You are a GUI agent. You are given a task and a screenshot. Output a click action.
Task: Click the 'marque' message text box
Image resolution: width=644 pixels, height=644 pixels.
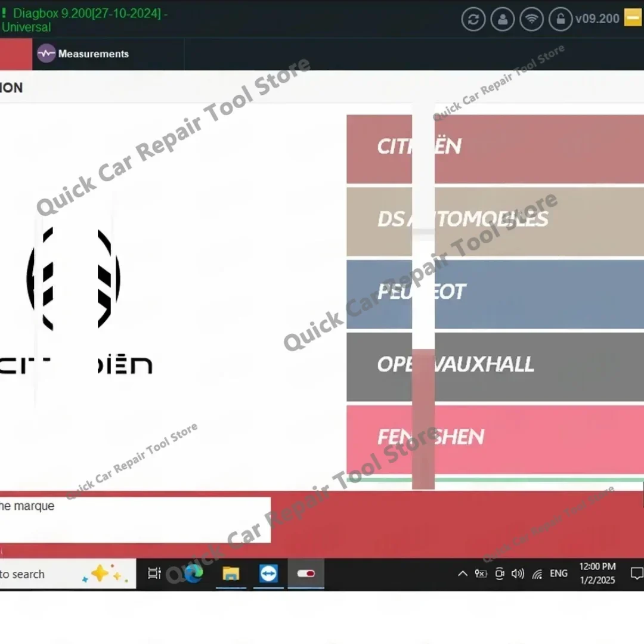pos(135,520)
